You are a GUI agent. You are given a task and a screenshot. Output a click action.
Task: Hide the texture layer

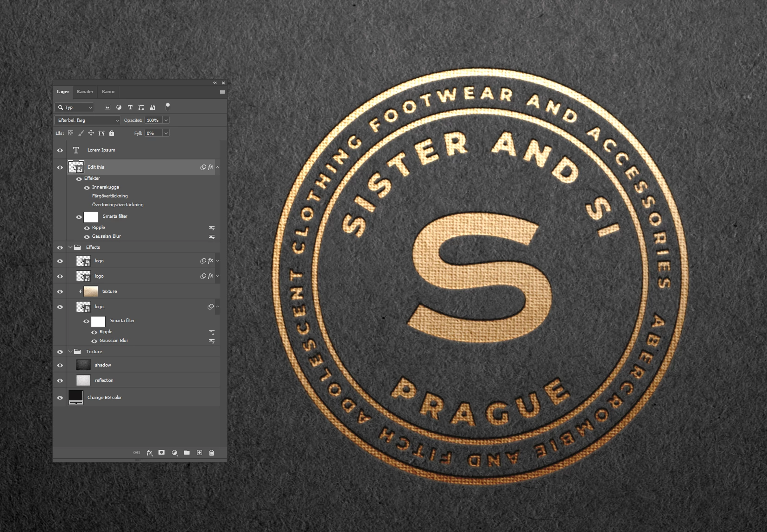click(60, 291)
